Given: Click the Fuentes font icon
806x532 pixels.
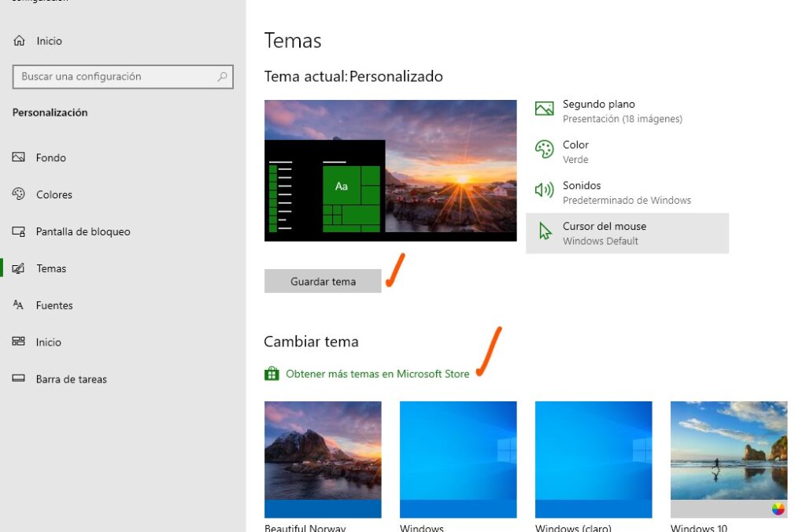Looking at the screenshot, I should point(19,305).
